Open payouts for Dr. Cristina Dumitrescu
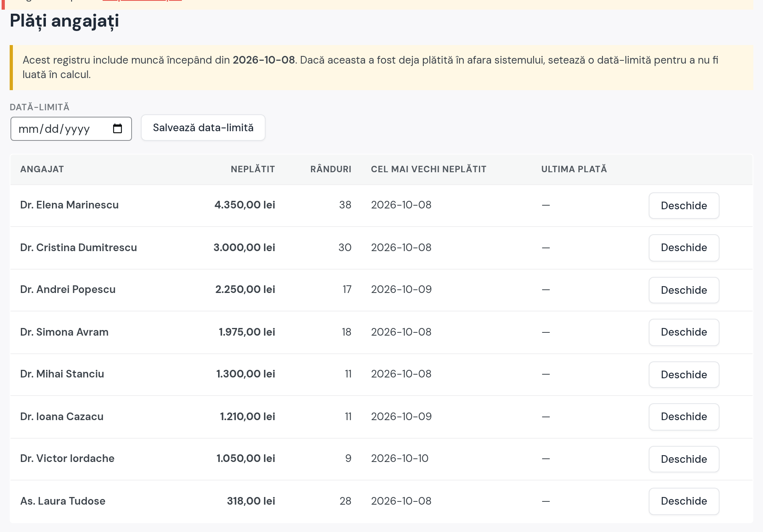The height and width of the screenshot is (532, 763). [684, 247]
